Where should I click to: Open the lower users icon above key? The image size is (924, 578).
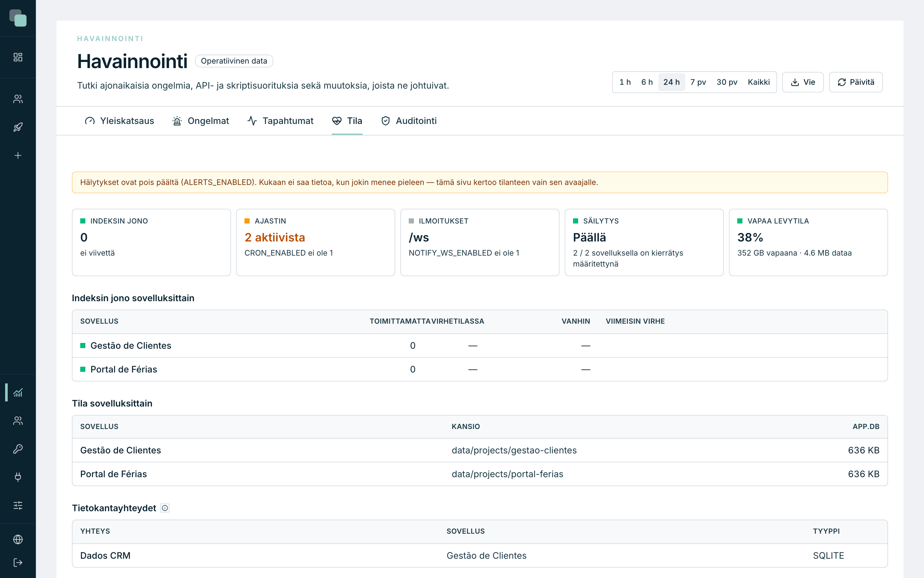click(18, 421)
